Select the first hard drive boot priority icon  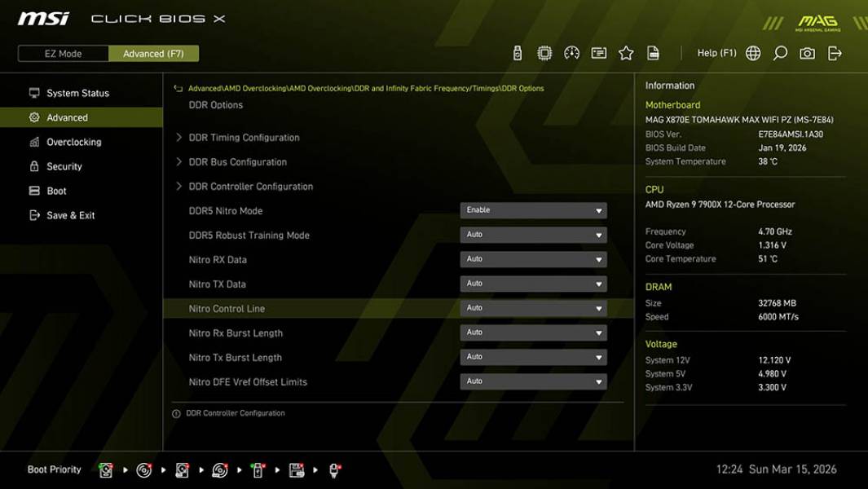[105, 469]
